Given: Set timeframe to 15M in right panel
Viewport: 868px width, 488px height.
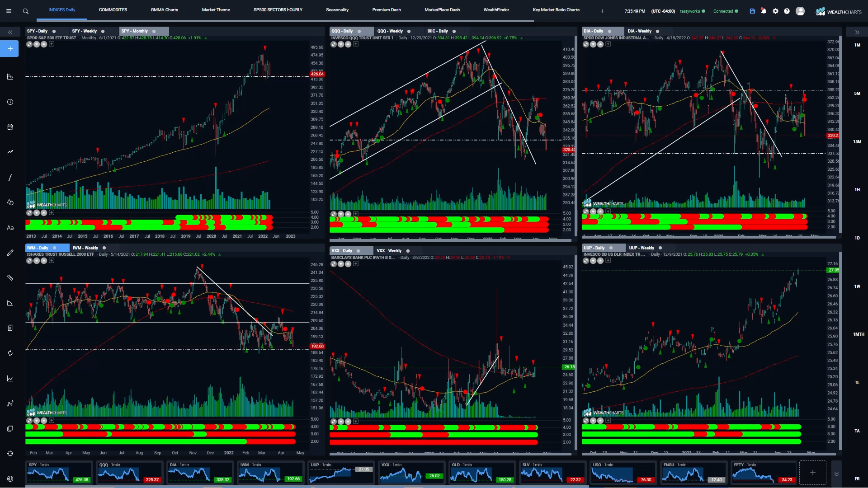Looking at the screenshot, I should [x=857, y=142].
